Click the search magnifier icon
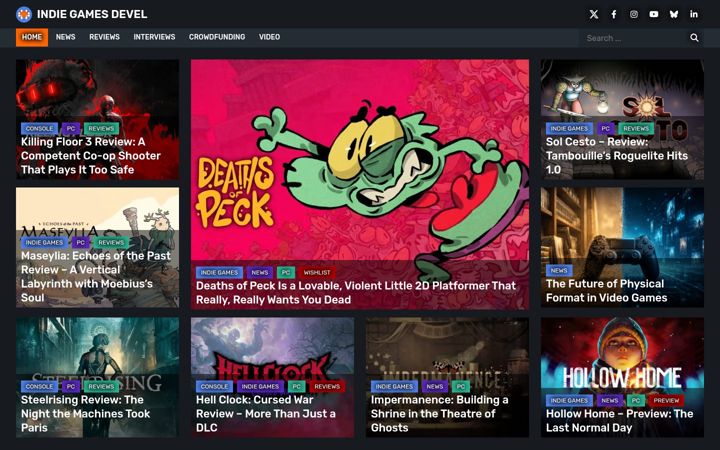This screenshot has height=450, width=720. click(x=694, y=38)
